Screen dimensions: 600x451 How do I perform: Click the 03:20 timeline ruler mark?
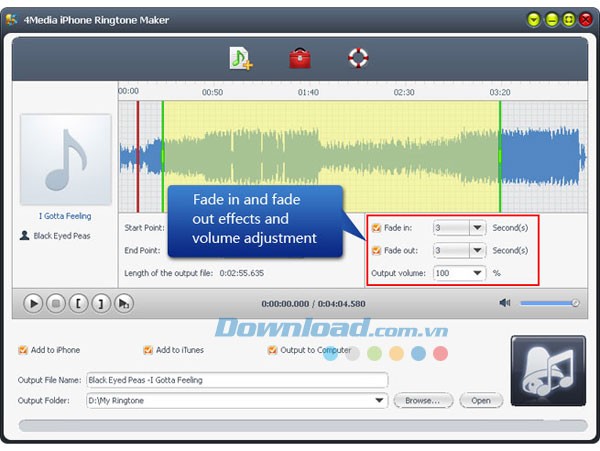coord(500,92)
